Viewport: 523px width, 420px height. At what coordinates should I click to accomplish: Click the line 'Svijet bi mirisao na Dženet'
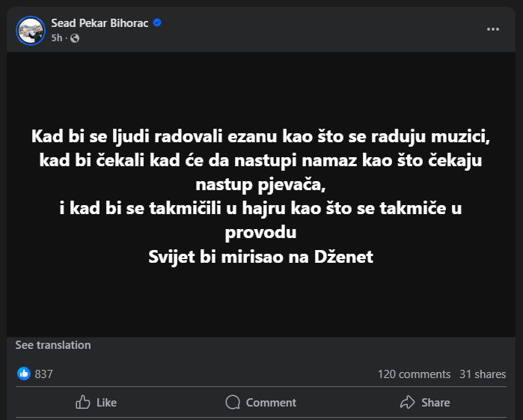261,258
